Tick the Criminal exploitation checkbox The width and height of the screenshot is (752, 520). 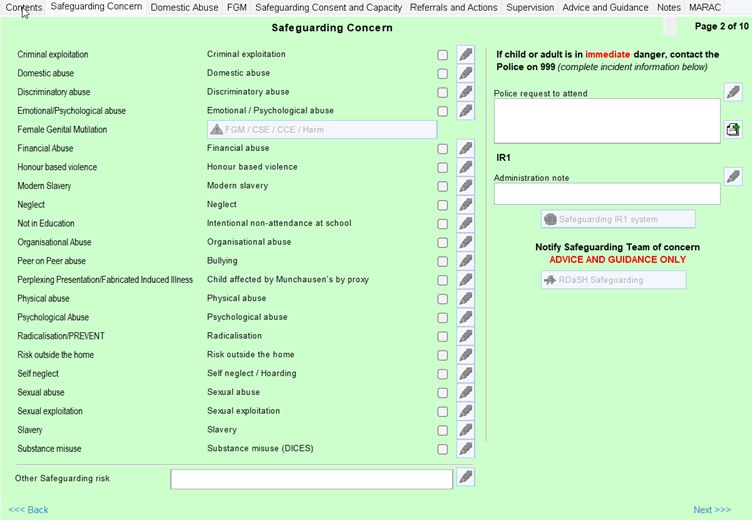[x=443, y=55]
